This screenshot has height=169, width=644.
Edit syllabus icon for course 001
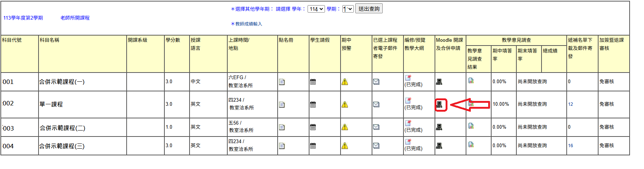tap(408, 78)
